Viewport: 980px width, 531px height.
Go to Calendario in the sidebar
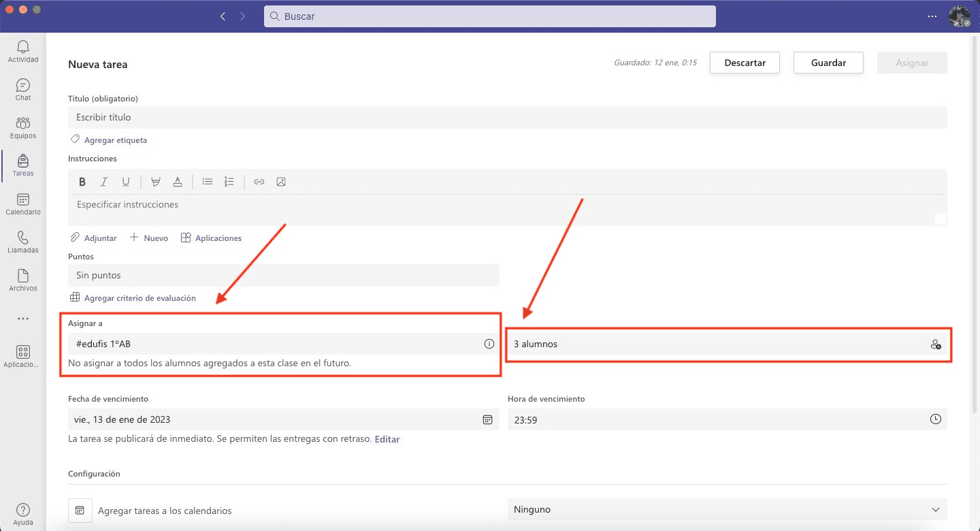click(x=23, y=204)
